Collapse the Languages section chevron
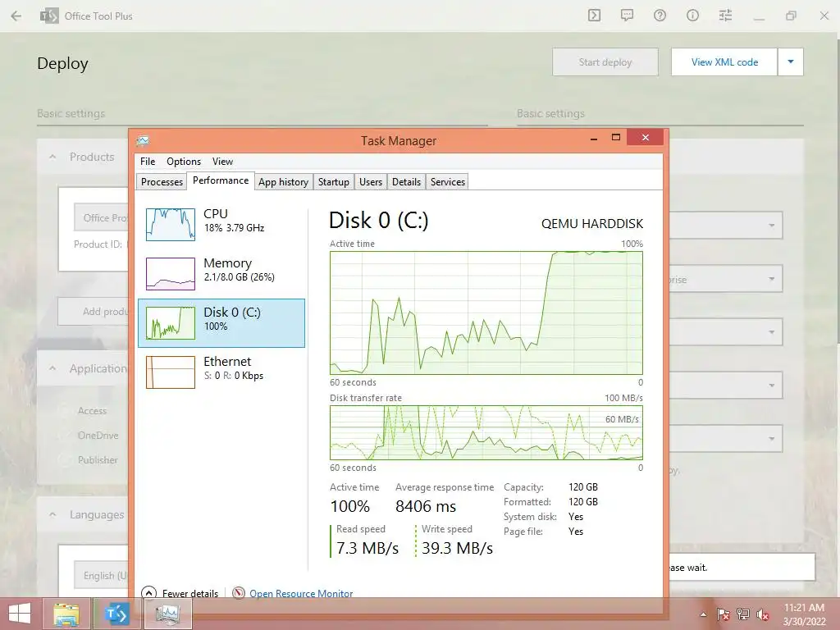The width and height of the screenshot is (840, 630). tap(52, 515)
